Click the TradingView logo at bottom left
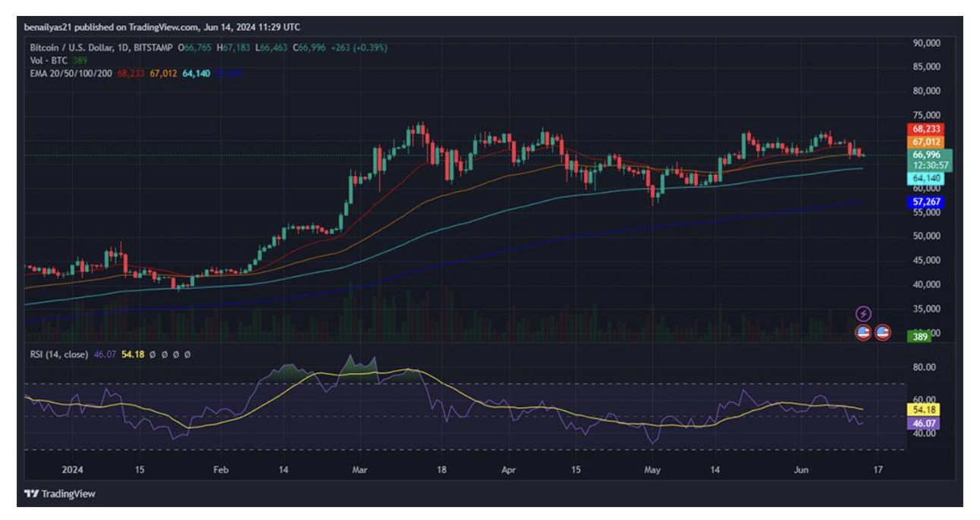The height and width of the screenshot is (520, 980). [x=60, y=493]
